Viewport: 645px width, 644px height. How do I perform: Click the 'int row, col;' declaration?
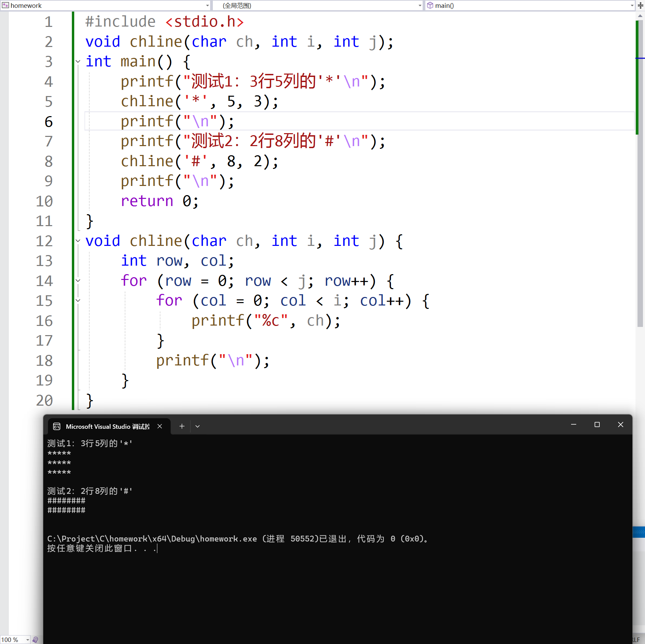point(177,261)
